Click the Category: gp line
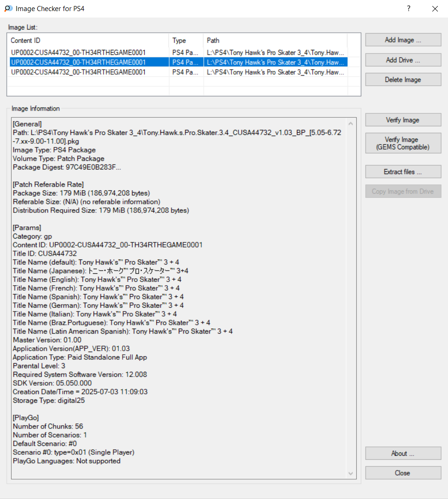Screen dimensions: 448x499 pos(32,236)
